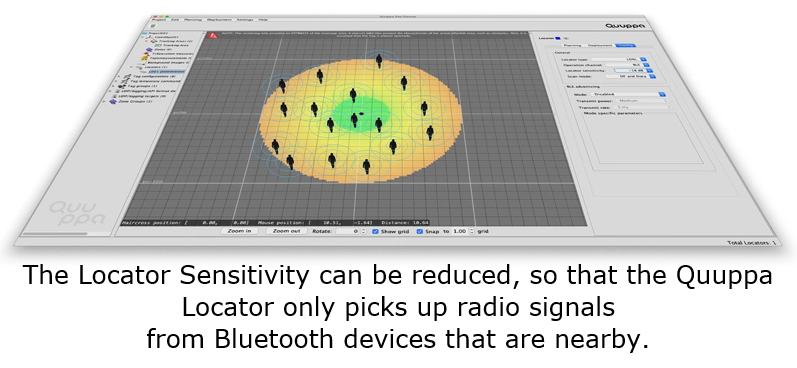
Task: Click the Tag configurations icon
Action: (128, 76)
